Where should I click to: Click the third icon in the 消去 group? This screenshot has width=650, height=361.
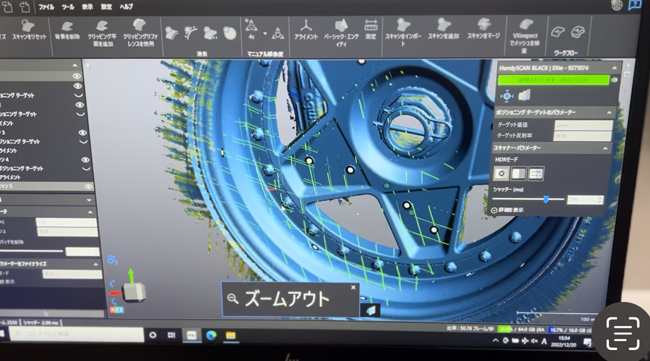pyautogui.click(x=210, y=33)
